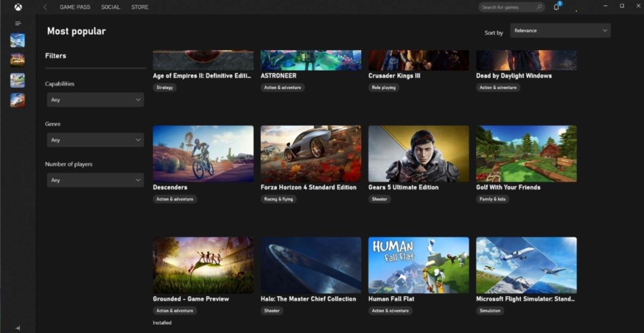The height and width of the screenshot is (333, 644).
Task: Click the Simulation genre tag
Action: coord(490,311)
